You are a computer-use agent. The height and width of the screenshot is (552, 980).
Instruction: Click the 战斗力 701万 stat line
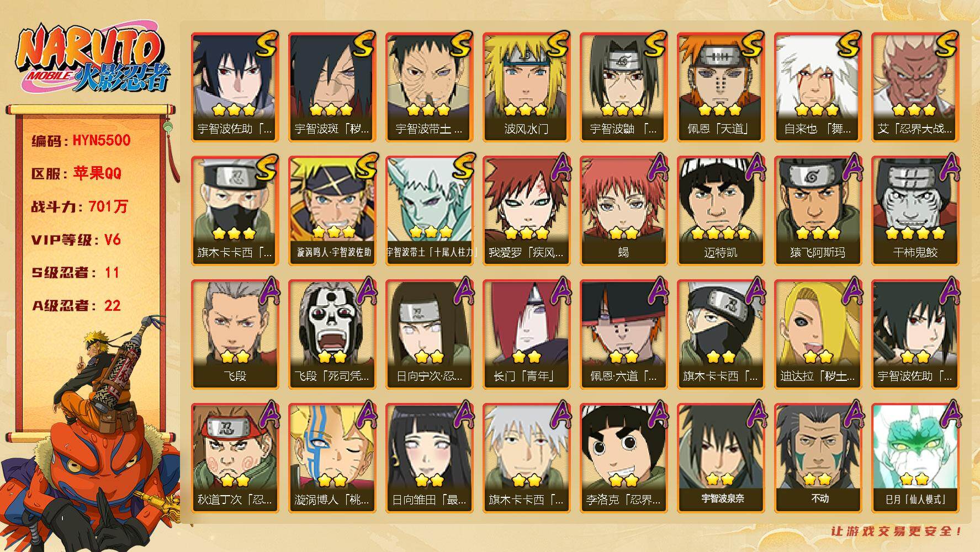point(80,206)
